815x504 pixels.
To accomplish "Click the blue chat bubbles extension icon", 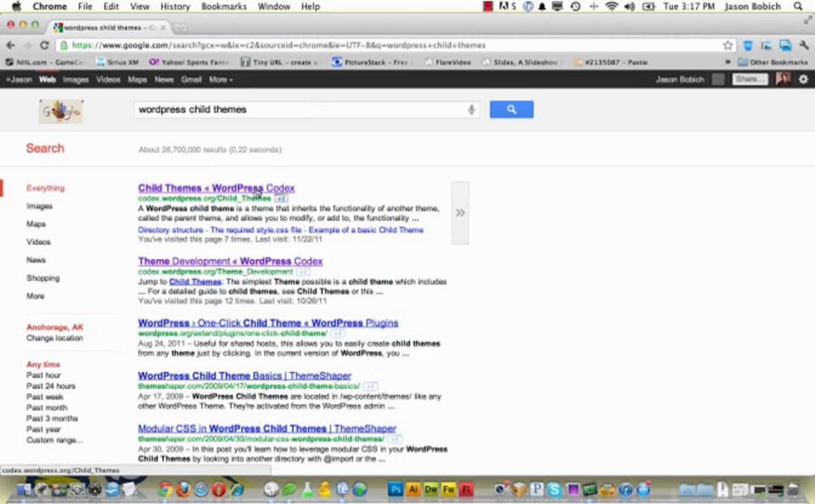I will click(x=785, y=45).
